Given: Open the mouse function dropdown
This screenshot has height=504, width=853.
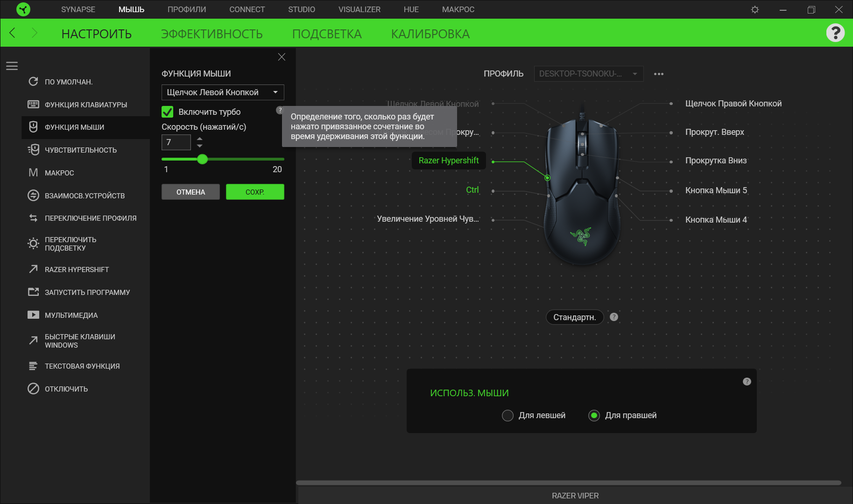Looking at the screenshot, I should pyautogui.click(x=223, y=92).
